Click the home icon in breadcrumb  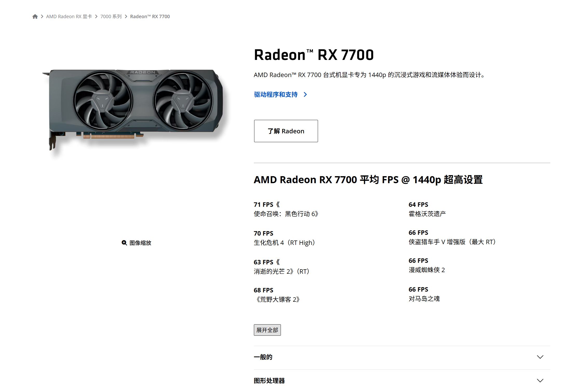pyautogui.click(x=35, y=17)
